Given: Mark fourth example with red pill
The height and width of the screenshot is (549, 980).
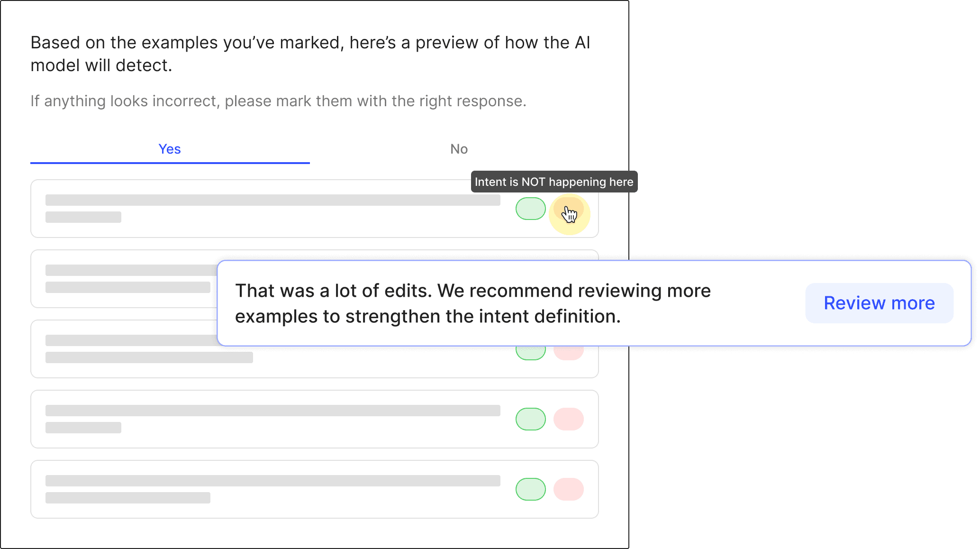Looking at the screenshot, I should coord(569,419).
